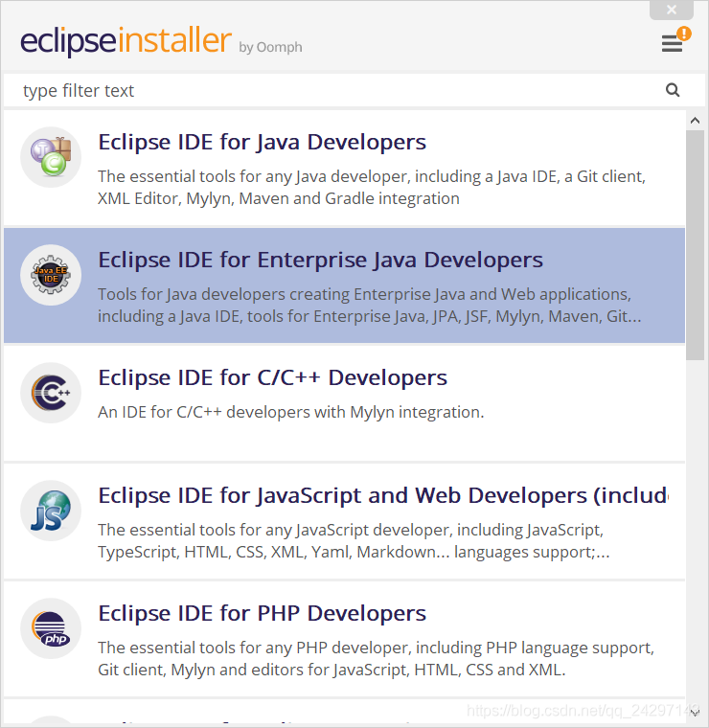Click description starting "The essential tools for any Java developer"
Screen dimensions: 709x728
point(372,188)
